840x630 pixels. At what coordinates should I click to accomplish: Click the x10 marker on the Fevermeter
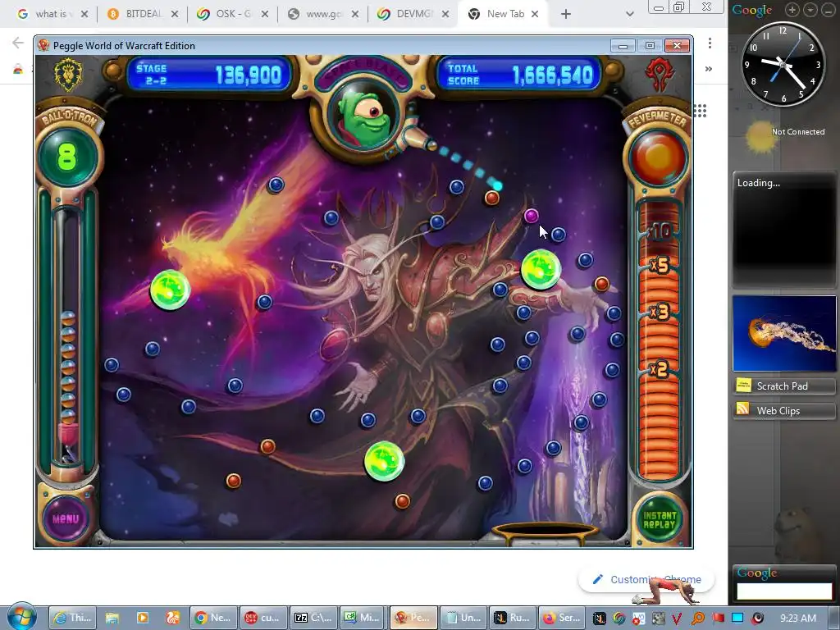click(x=659, y=231)
